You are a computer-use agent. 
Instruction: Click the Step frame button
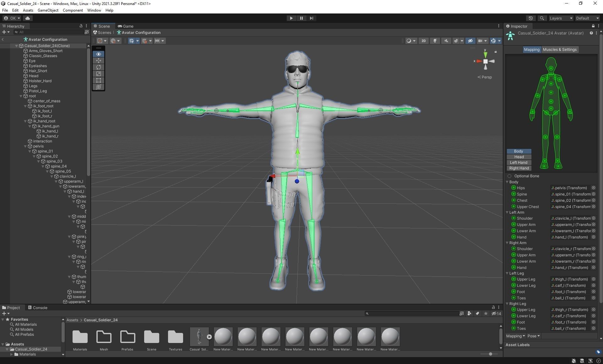[311, 18]
